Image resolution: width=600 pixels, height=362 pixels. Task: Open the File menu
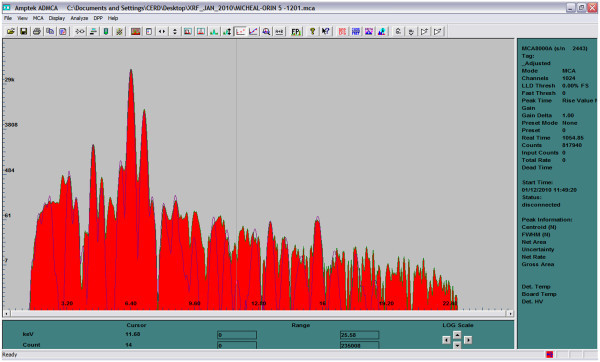coord(8,18)
